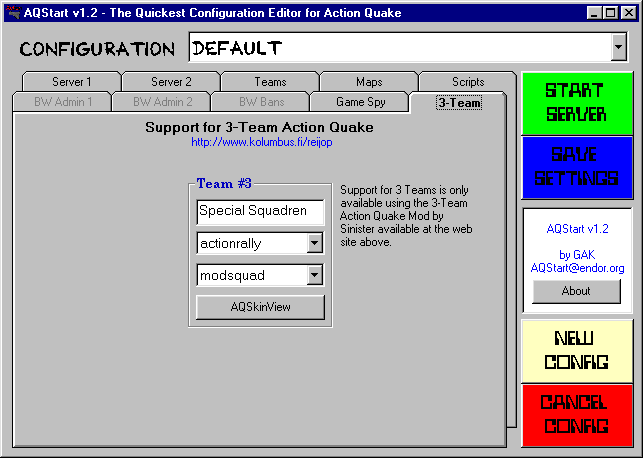Viewport: 643px width, 458px height.
Task: Select the BW Bans tab
Action: pos(261,102)
